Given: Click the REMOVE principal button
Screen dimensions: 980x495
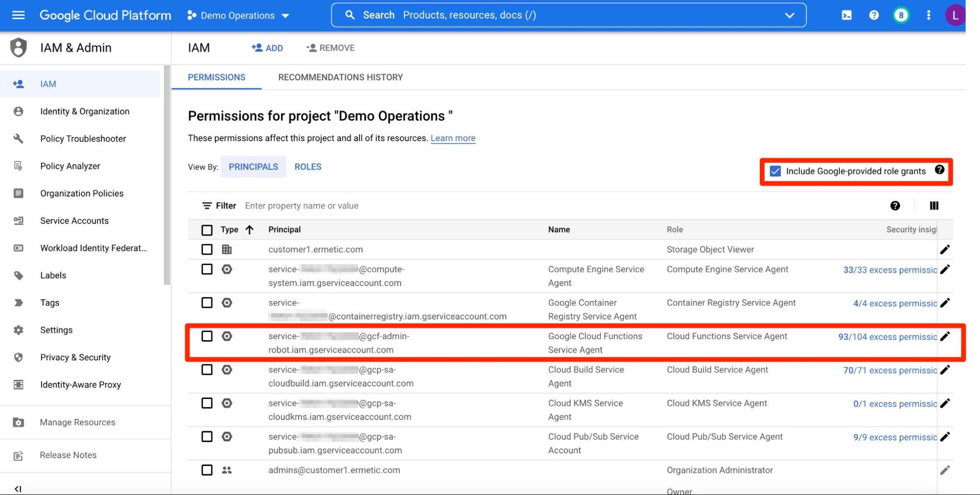Looking at the screenshot, I should coord(330,48).
